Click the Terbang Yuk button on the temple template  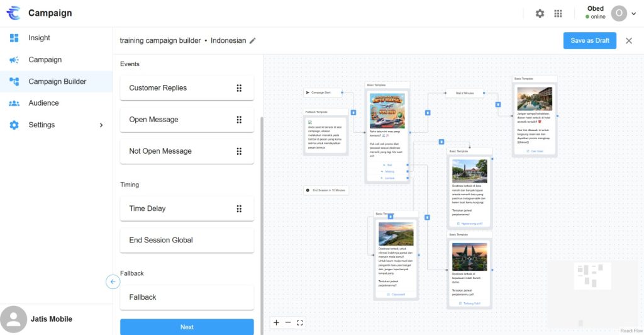coord(469,304)
